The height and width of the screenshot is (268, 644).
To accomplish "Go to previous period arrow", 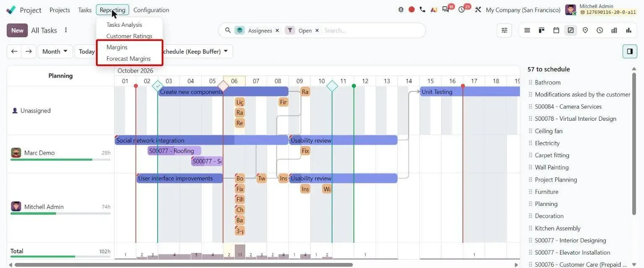I will click(x=14, y=52).
